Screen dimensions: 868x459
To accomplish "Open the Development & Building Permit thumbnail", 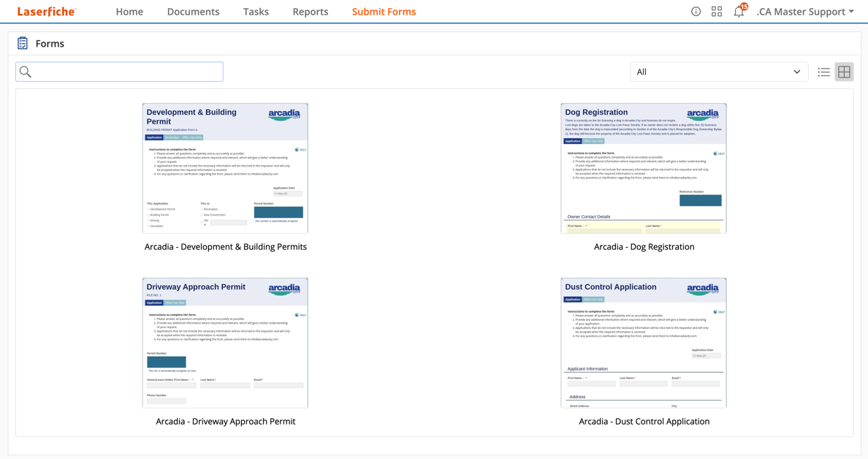I will tap(225, 168).
